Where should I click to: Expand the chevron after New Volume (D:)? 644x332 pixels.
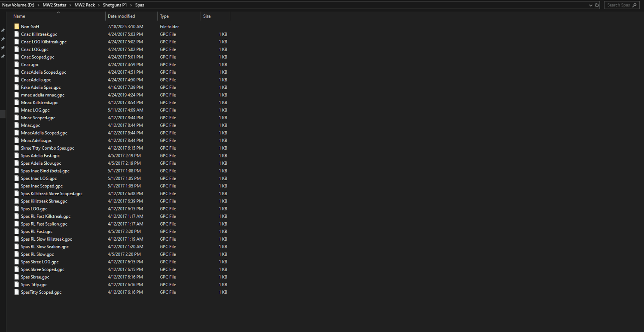click(x=38, y=5)
